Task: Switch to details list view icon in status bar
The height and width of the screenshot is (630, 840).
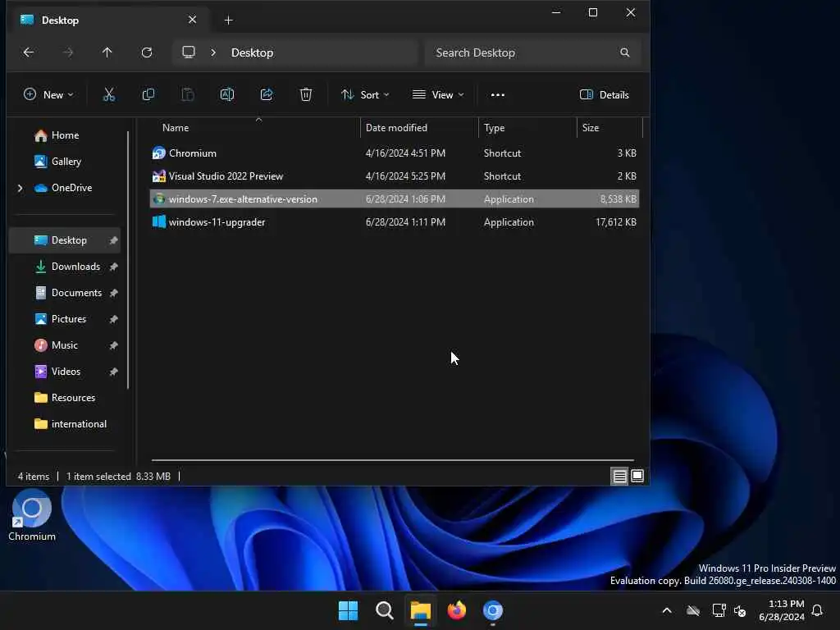Action: 619,476
